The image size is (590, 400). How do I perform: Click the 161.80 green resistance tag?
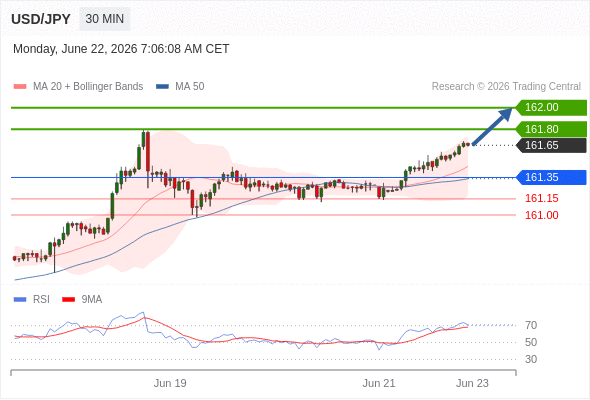click(x=551, y=129)
